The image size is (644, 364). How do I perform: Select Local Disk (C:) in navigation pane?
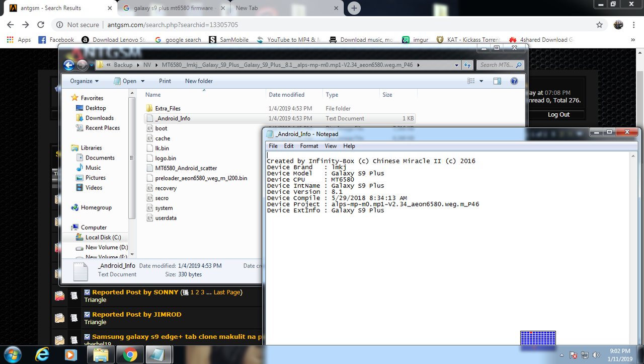click(x=103, y=237)
